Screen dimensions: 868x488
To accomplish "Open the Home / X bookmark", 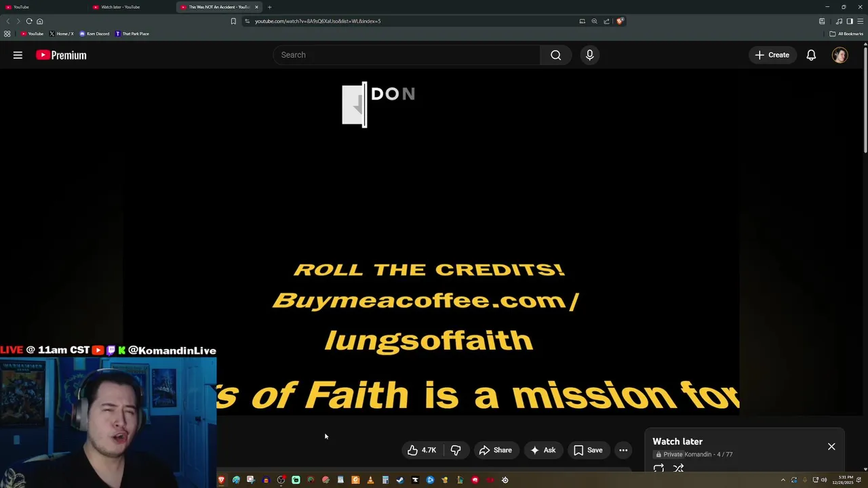I will click(61, 34).
